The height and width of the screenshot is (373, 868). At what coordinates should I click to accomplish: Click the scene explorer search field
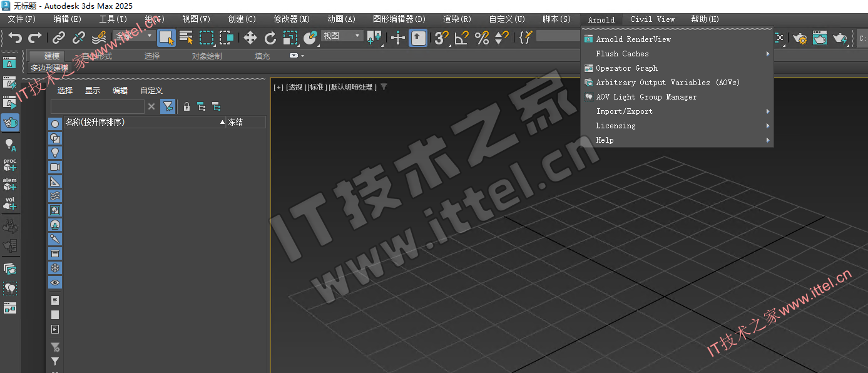point(98,106)
